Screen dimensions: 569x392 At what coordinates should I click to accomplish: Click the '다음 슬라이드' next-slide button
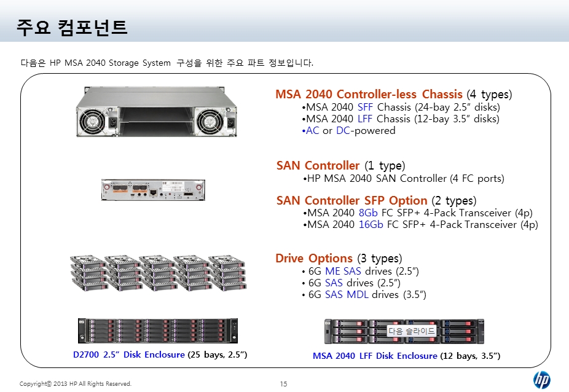(x=411, y=331)
